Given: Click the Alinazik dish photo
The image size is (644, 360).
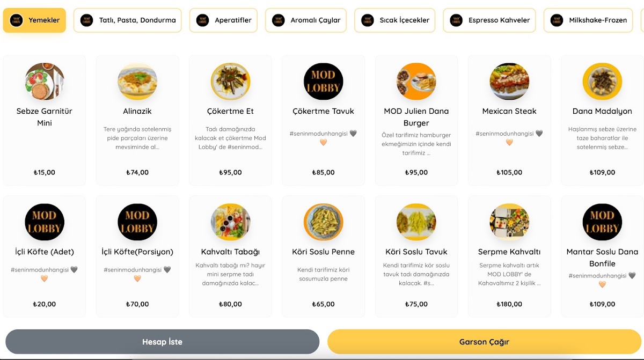Looking at the screenshot, I should click(137, 82).
